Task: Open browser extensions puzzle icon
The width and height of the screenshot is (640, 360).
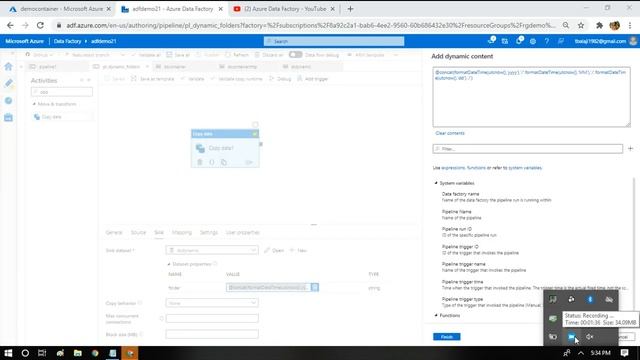Action: [599, 25]
